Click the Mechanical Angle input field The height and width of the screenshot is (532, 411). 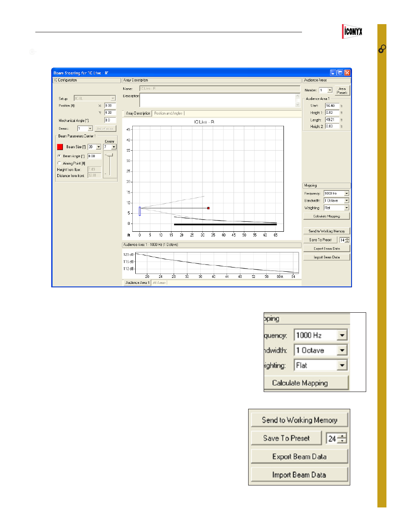tap(110, 120)
